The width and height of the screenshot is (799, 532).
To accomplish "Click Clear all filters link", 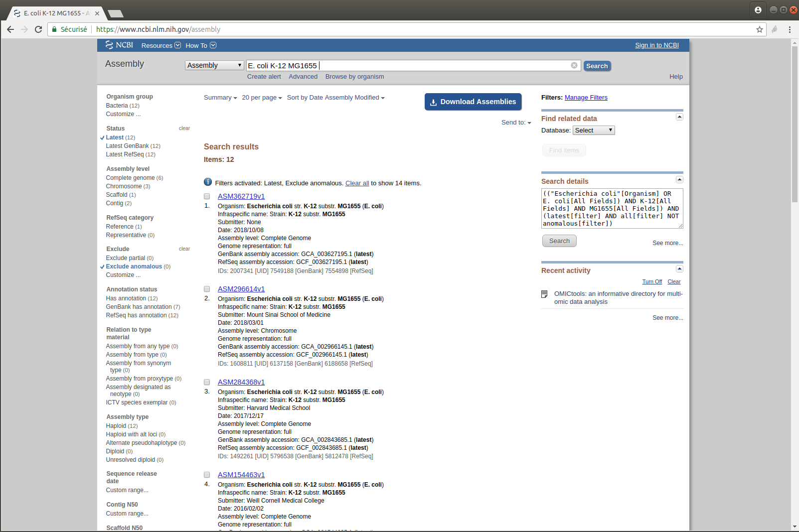I will pos(357,183).
